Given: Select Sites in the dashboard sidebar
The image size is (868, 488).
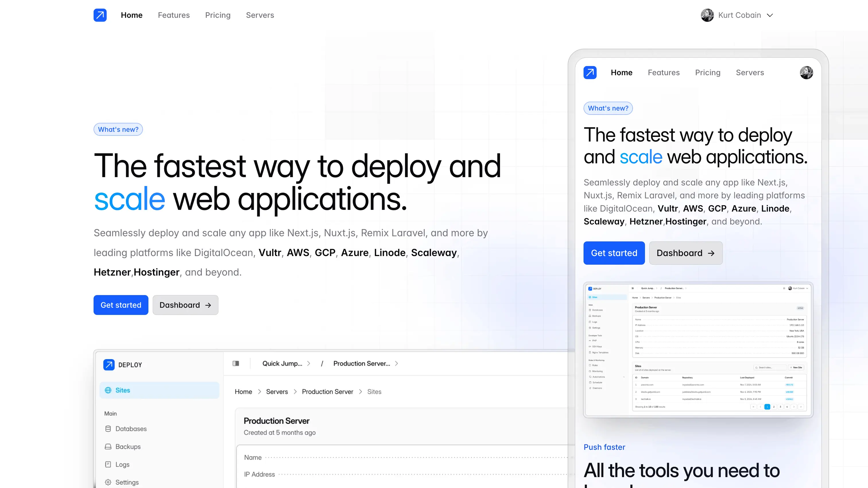Looking at the screenshot, I should (159, 390).
